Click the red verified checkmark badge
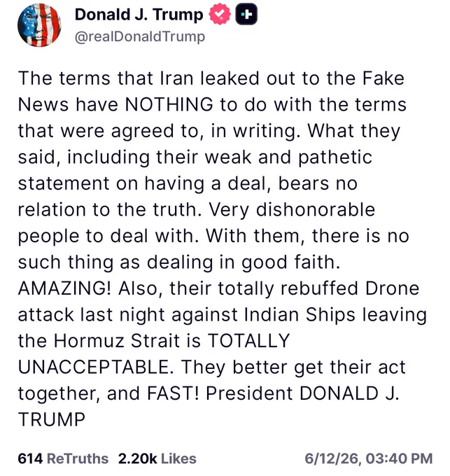The image size is (450, 476). pyautogui.click(x=220, y=14)
